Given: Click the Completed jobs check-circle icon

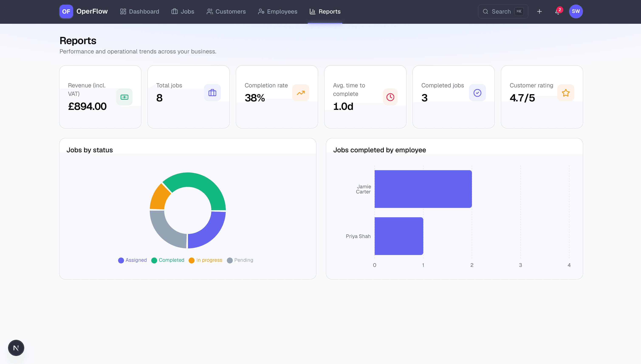Looking at the screenshot, I should [x=477, y=93].
